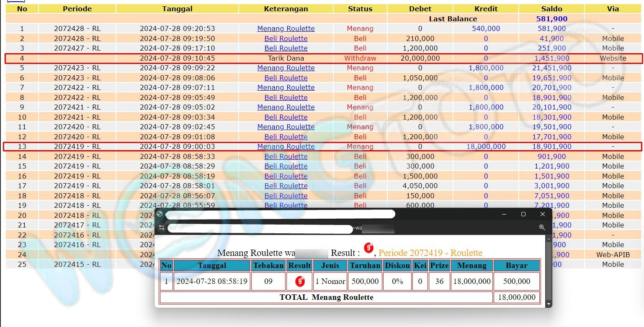Open Beli Roulette link in row 2
This screenshot has height=327, width=644.
coord(286,38)
